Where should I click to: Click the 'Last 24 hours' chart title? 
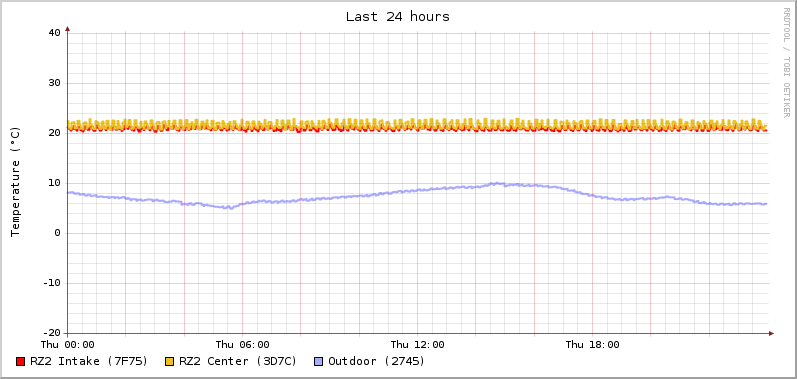click(x=398, y=16)
